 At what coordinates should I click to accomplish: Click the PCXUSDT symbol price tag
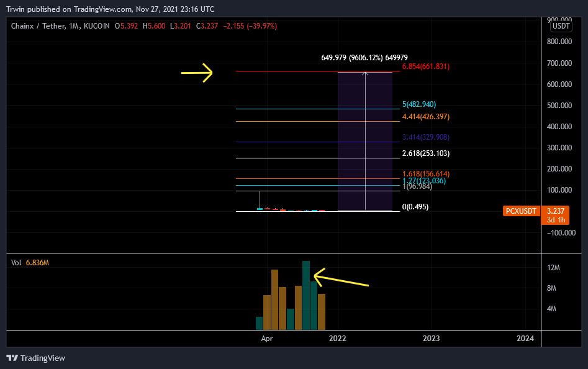click(x=521, y=211)
